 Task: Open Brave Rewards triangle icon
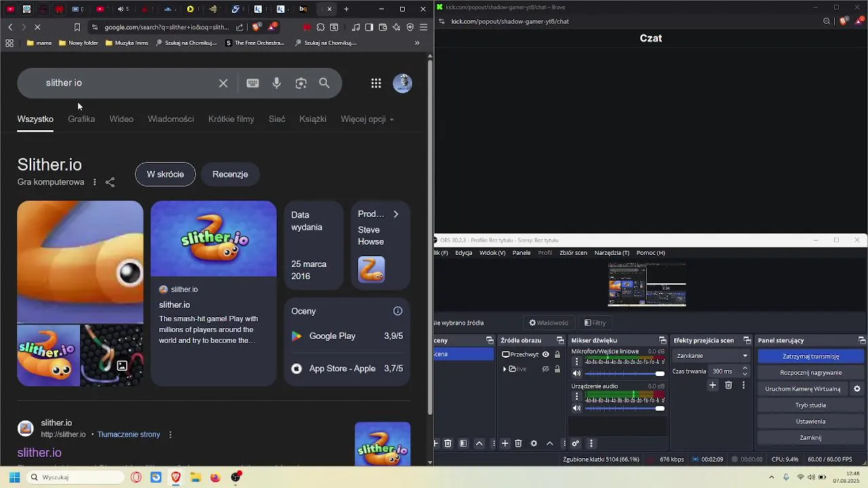pos(272,27)
